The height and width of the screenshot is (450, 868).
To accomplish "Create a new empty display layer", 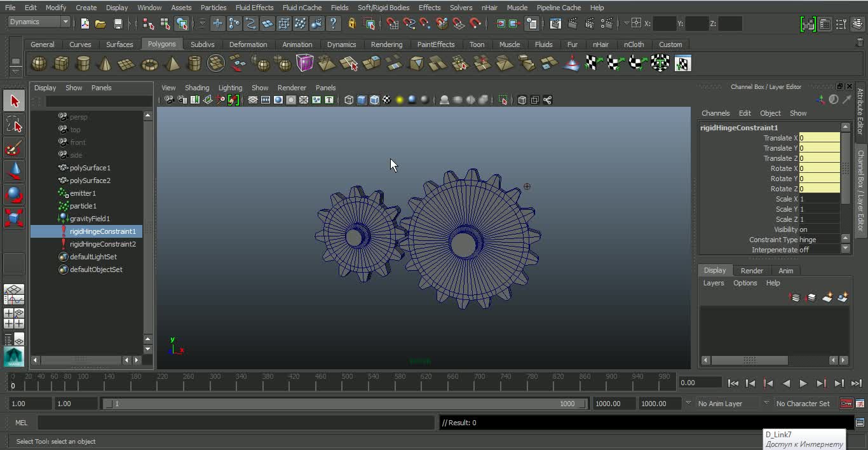I will point(827,297).
